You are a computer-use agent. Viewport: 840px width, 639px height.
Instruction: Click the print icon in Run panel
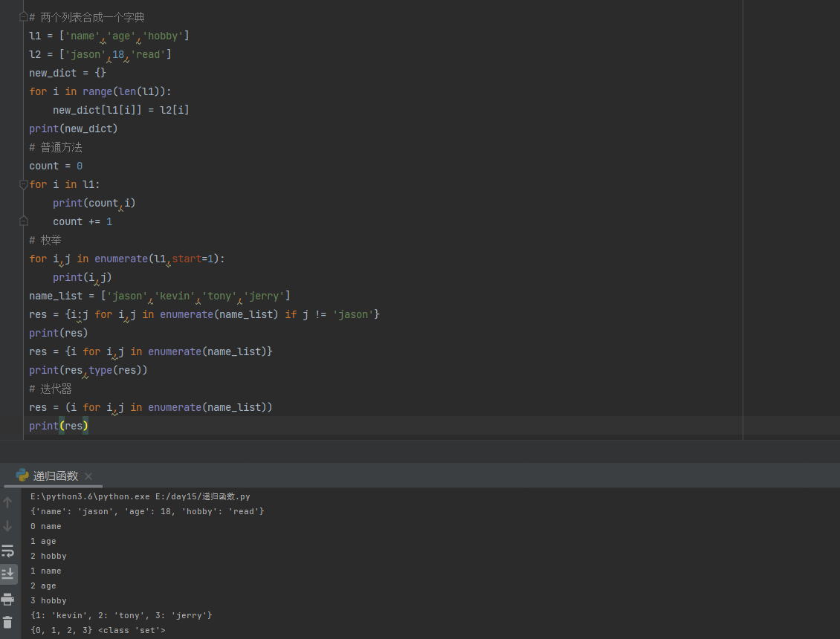pyautogui.click(x=7, y=599)
